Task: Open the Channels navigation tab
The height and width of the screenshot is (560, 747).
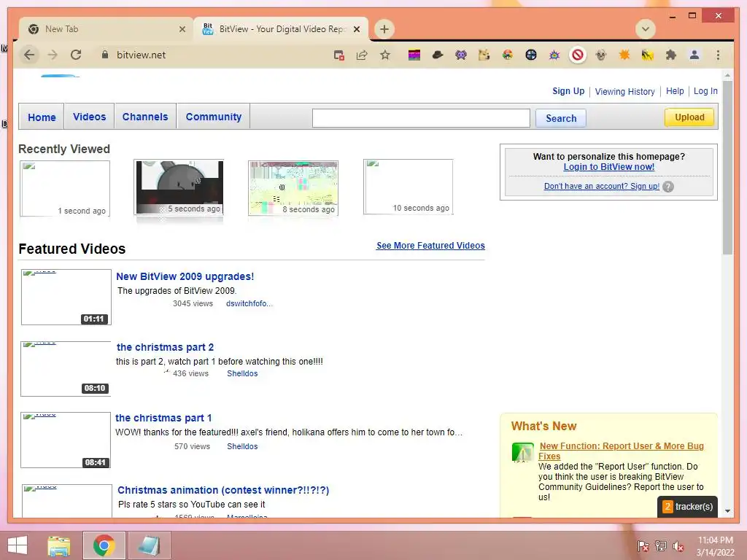Action: (145, 117)
